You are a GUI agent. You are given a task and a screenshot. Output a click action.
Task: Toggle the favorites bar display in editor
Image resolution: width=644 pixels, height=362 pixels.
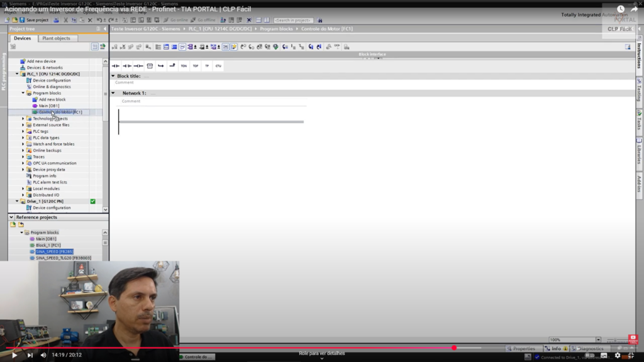tap(234, 47)
